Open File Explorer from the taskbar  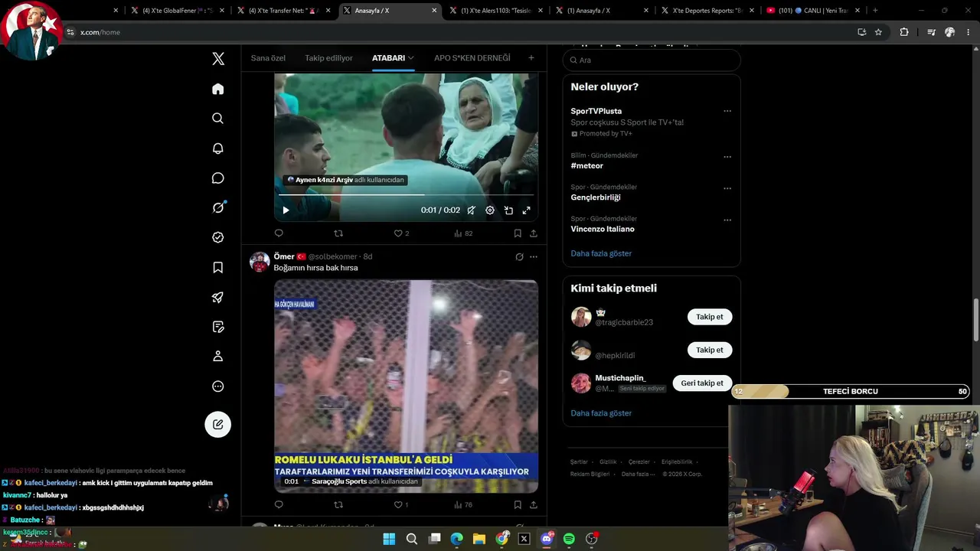(479, 539)
